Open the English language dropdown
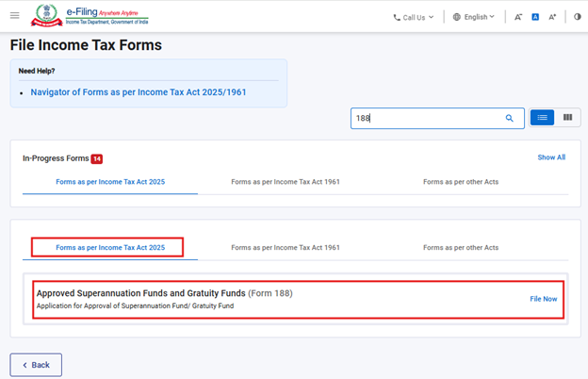The width and height of the screenshot is (588, 379). coord(473,17)
